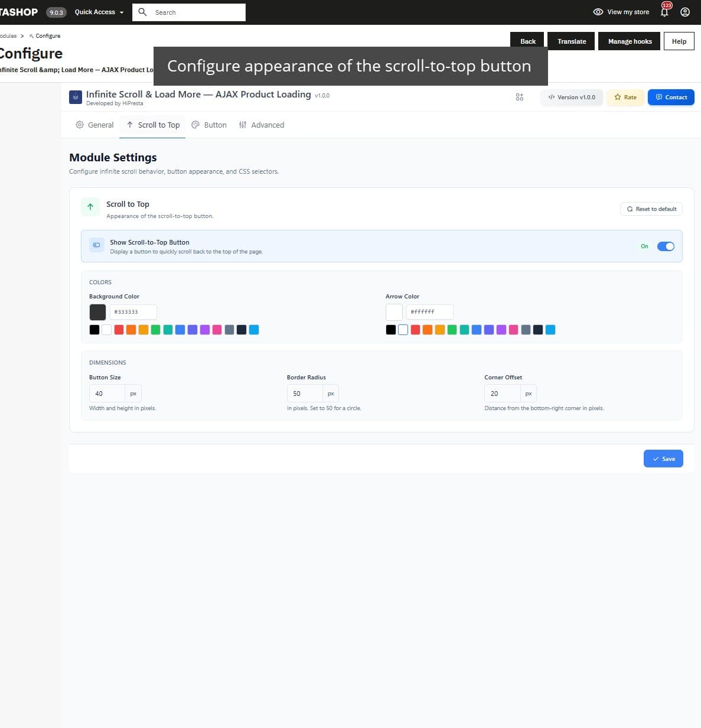Click the Translate button

coord(572,41)
